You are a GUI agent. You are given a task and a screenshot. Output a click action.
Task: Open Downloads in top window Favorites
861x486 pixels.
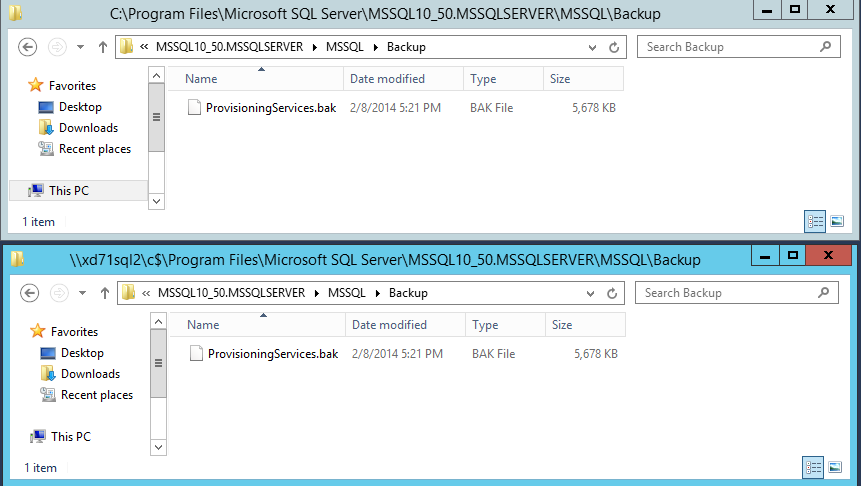pos(88,128)
